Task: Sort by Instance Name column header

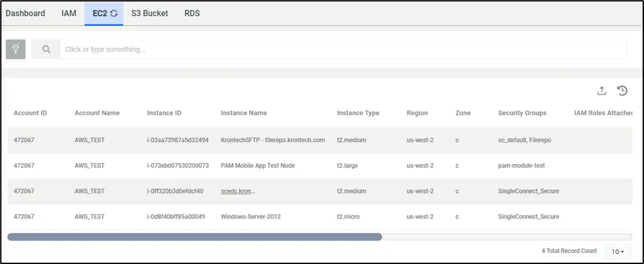Action: click(x=243, y=113)
